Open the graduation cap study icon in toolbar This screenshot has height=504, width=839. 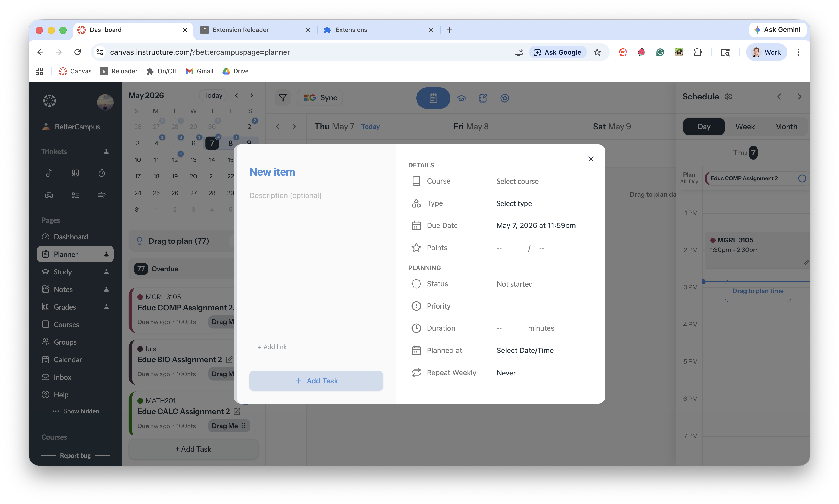(x=461, y=98)
